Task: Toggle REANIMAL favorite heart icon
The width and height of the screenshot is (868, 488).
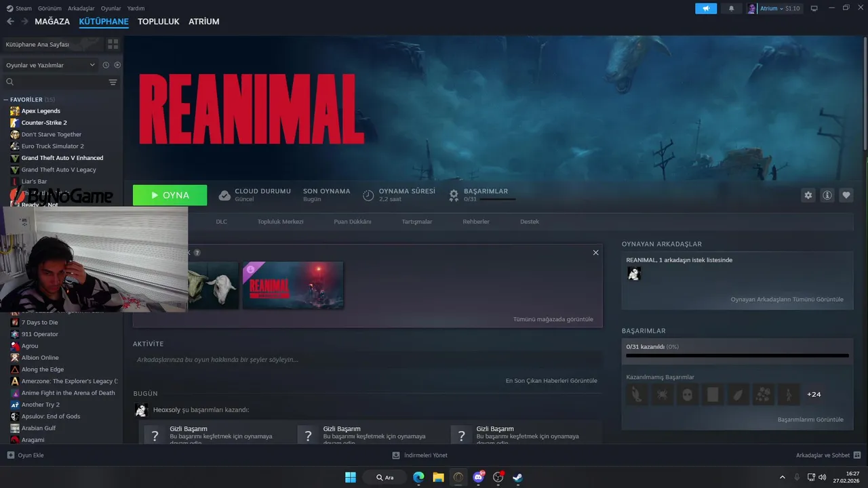Action: pos(846,195)
